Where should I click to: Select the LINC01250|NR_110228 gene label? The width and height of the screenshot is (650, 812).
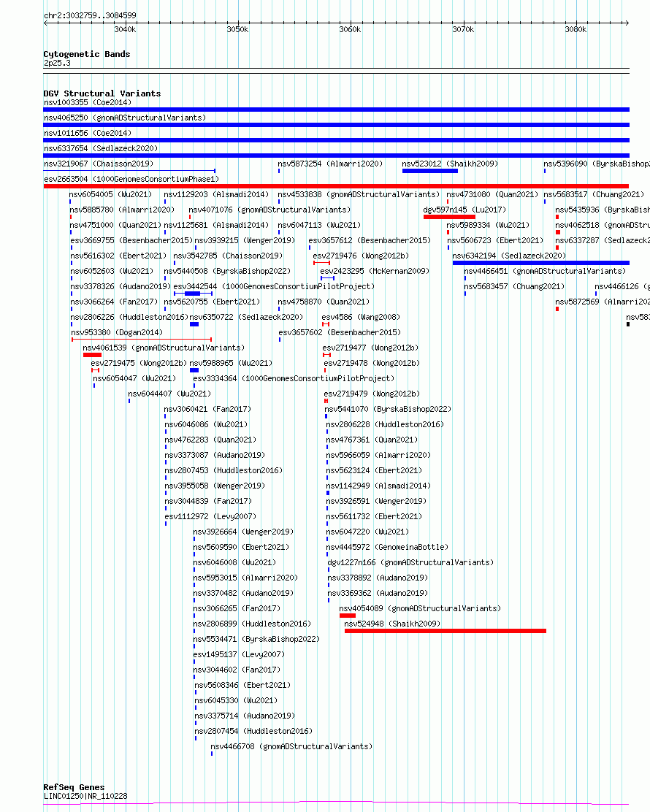point(85,796)
